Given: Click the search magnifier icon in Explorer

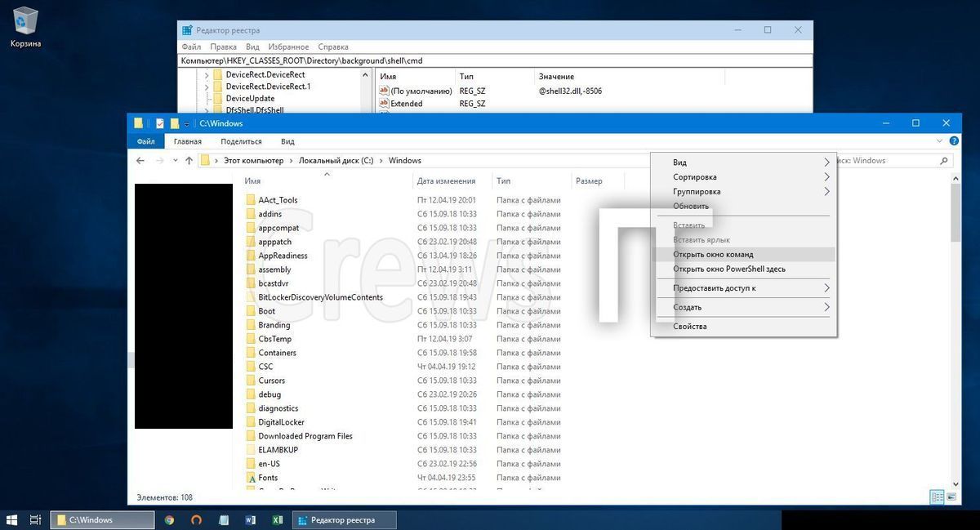Looking at the screenshot, I should tap(945, 161).
